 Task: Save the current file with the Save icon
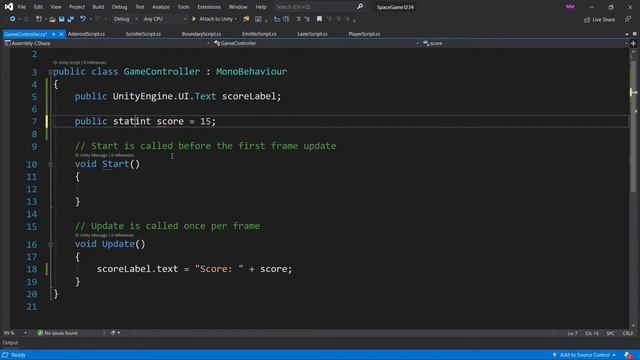pyautogui.click(x=61, y=19)
